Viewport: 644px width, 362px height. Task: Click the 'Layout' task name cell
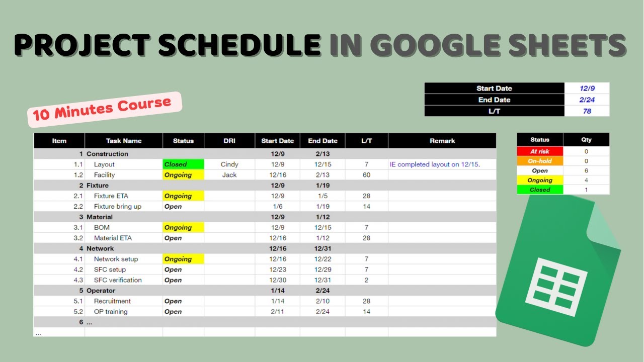pos(124,164)
